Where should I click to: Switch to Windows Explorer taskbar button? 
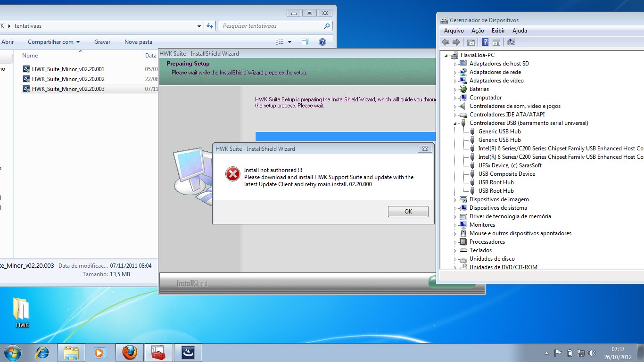[x=71, y=353]
